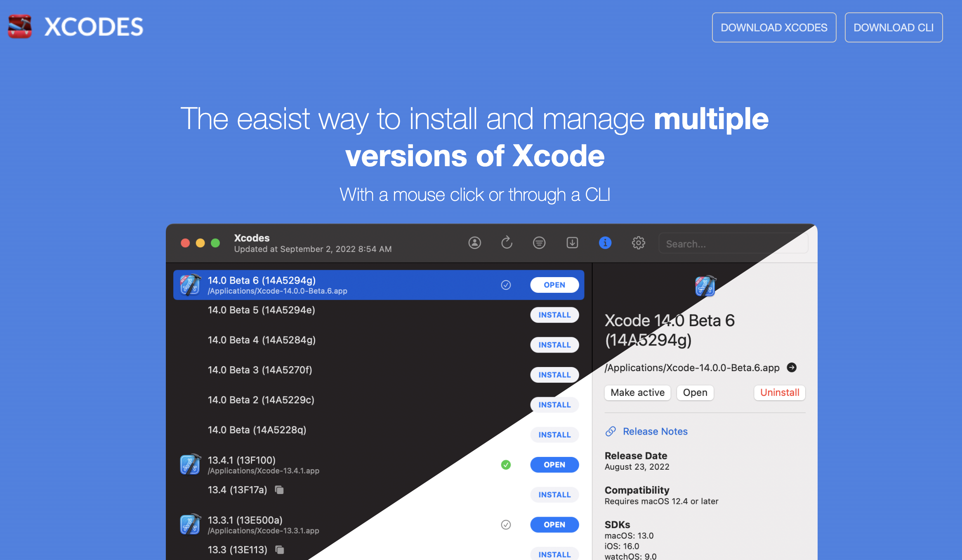This screenshot has width=962, height=560.
Task: Click the copy icon next to 13.4 (13F17a)
Action: point(279,490)
